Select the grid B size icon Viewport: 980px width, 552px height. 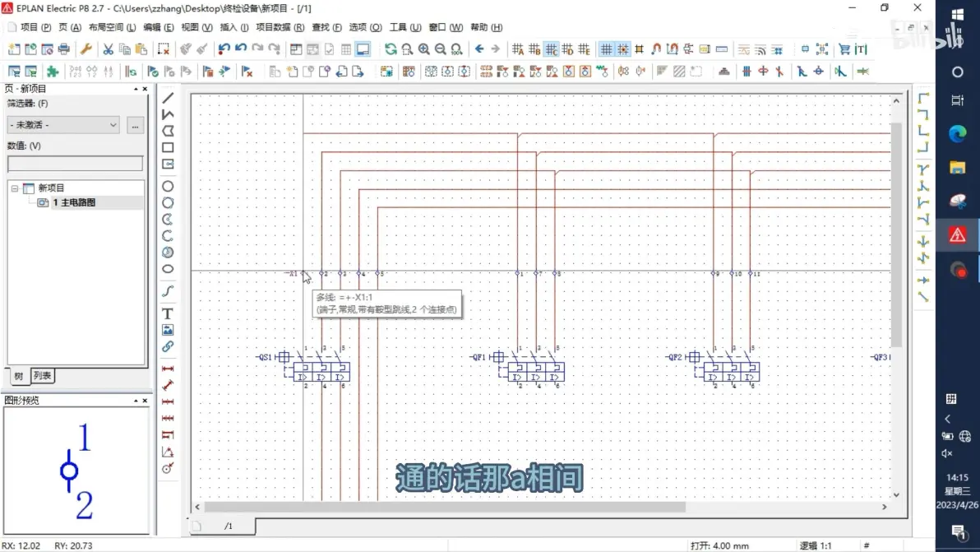(x=534, y=49)
